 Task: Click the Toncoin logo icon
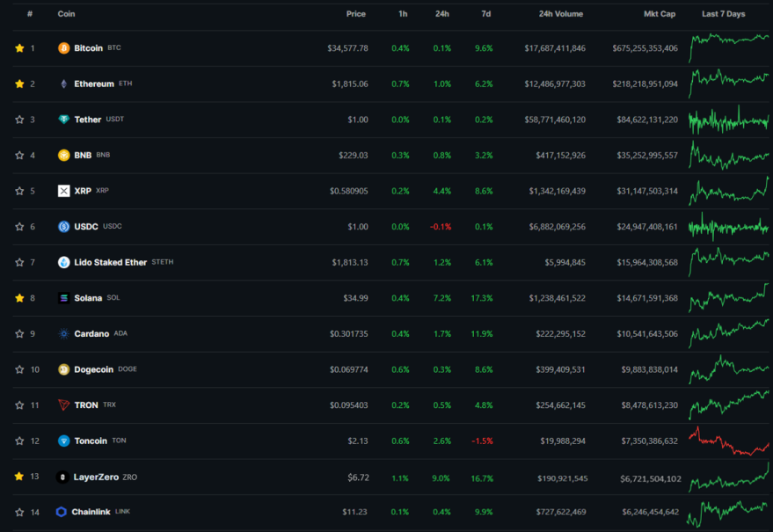[63, 441]
